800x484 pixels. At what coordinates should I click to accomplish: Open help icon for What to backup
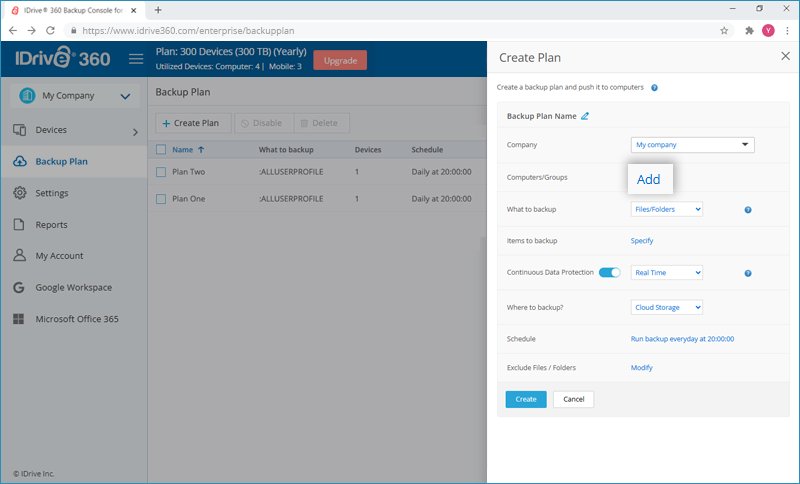pos(748,210)
